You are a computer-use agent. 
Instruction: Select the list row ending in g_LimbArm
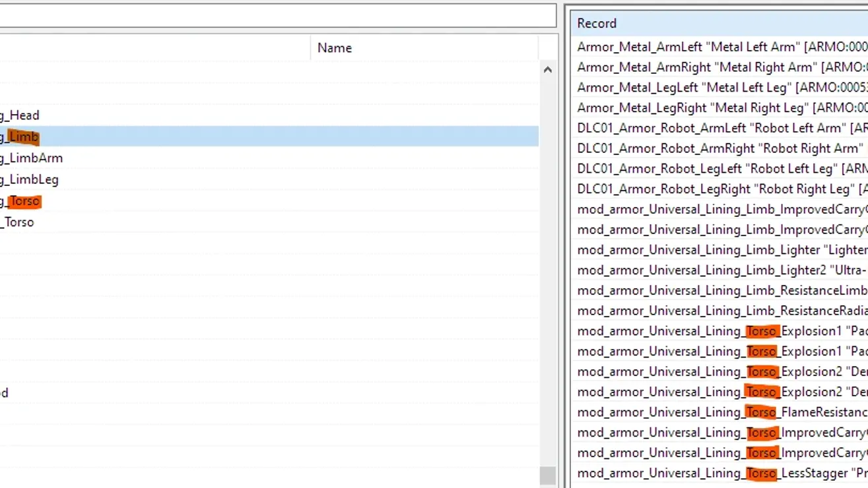point(269,158)
